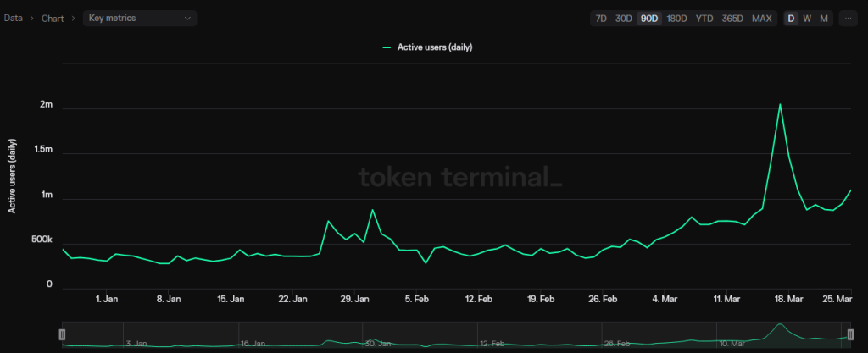This screenshot has width=868, height=353.
Task: Click the '5. Feb' x-axis label
Action: tap(416, 299)
